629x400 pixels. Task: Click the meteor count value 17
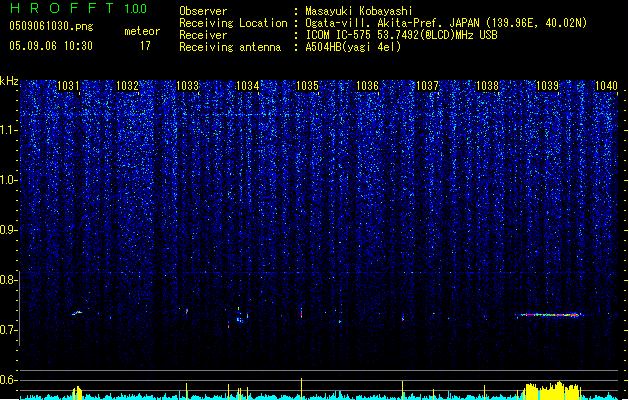pyautogui.click(x=145, y=46)
